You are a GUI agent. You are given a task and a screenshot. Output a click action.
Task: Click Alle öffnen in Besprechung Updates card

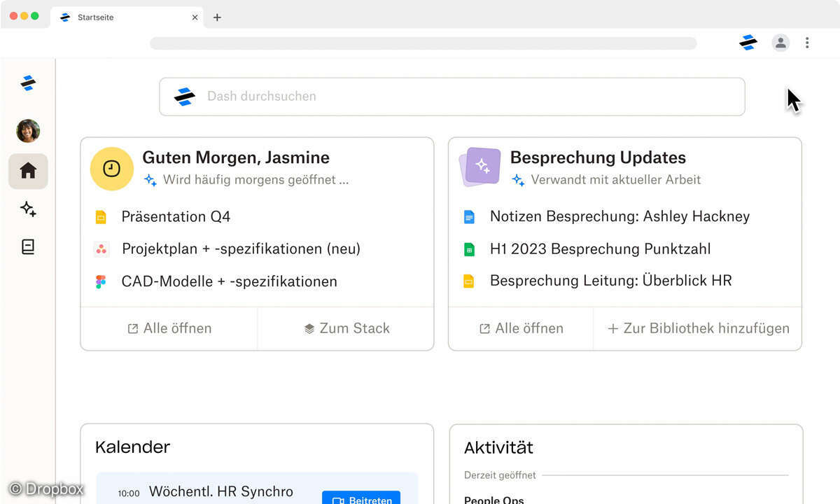click(521, 328)
